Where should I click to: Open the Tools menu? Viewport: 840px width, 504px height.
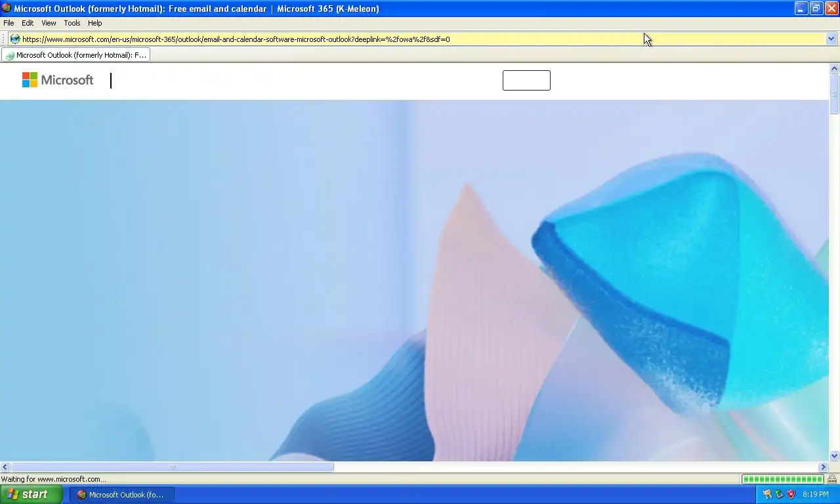click(72, 23)
